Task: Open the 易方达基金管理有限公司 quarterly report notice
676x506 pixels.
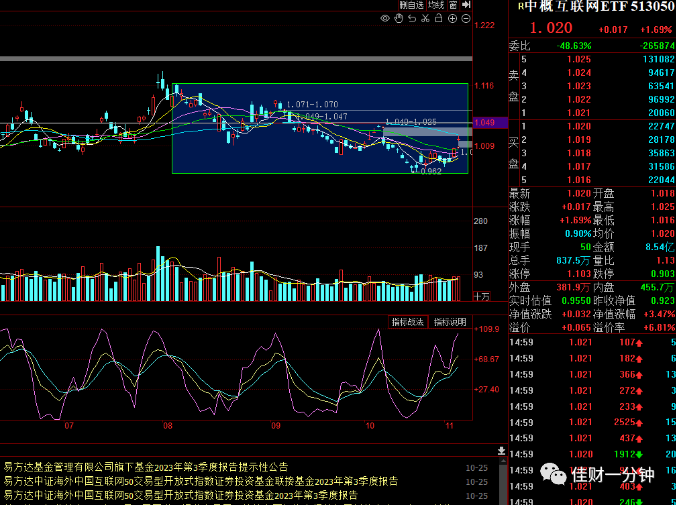Action: (146, 467)
